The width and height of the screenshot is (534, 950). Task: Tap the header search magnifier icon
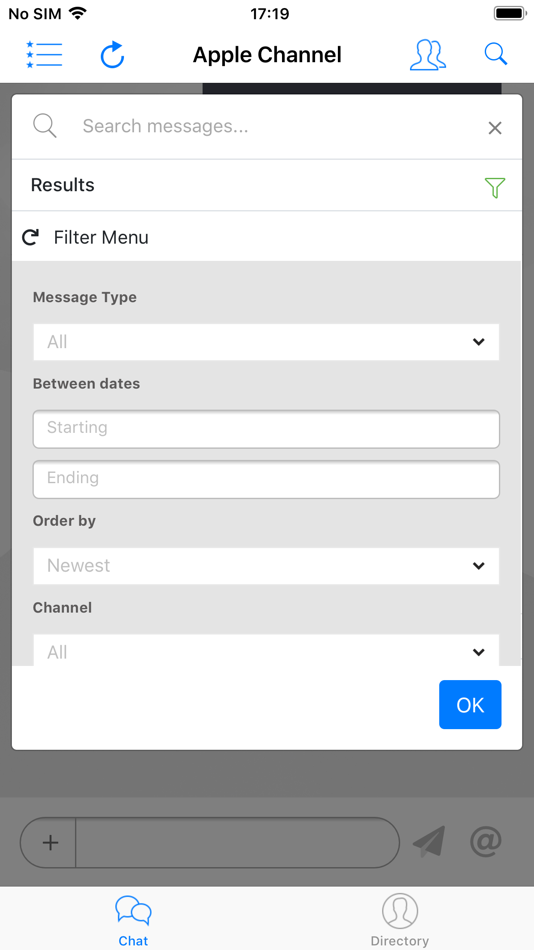(x=496, y=55)
